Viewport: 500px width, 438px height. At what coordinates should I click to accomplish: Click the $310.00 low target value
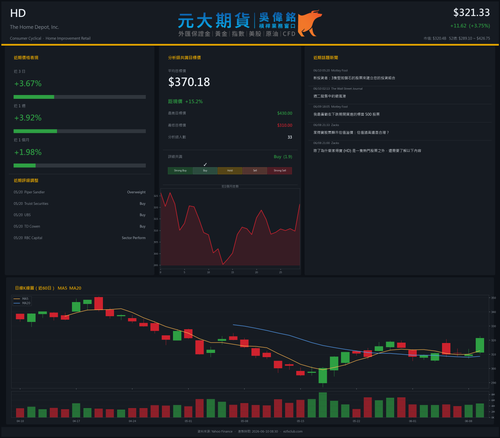point(285,125)
